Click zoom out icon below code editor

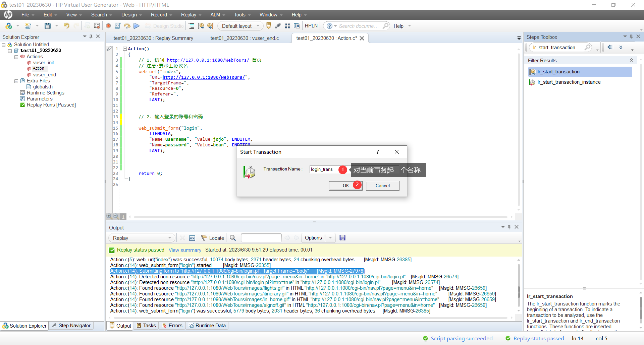116,217
